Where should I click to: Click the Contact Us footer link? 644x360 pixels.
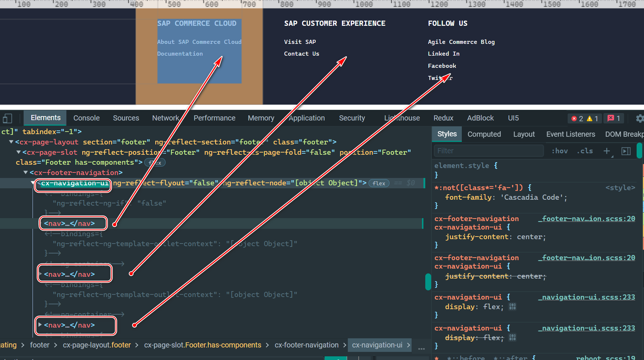coord(302,54)
